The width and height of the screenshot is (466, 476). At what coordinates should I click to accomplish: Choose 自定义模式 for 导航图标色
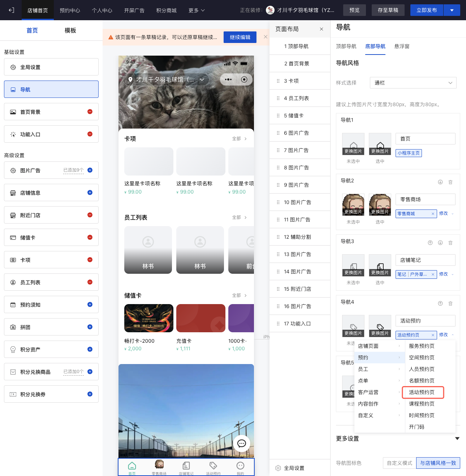[x=400, y=463]
